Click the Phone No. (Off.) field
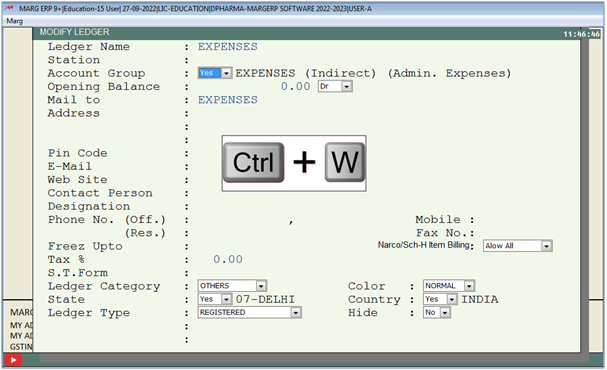 coord(242,220)
